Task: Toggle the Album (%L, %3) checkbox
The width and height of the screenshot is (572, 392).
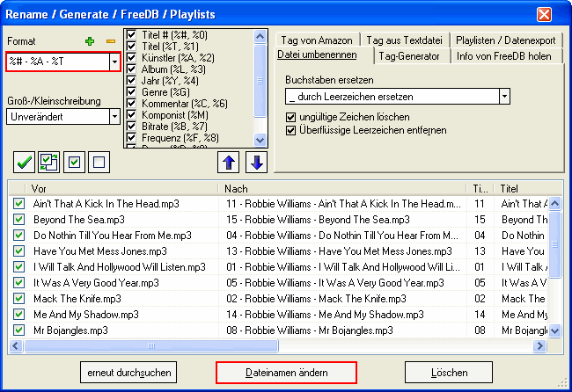Action: coord(131,69)
